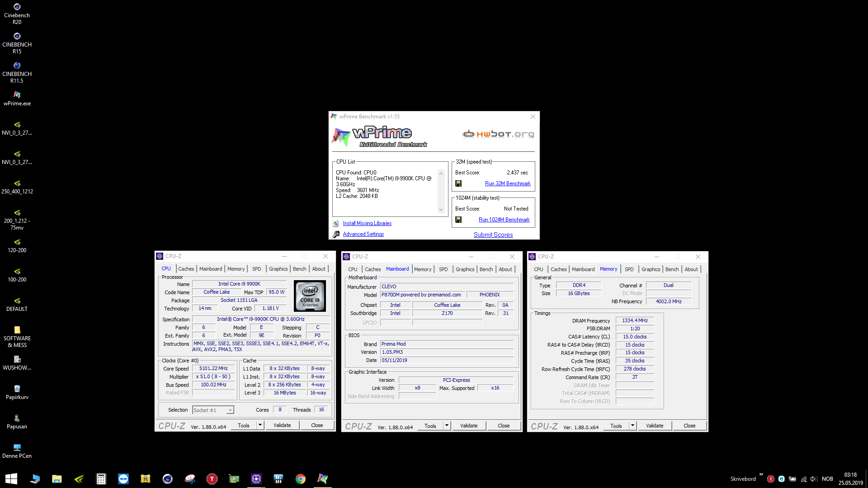Open the Windows Start menu
This screenshot has height=488, width=868.
point(11,479)
